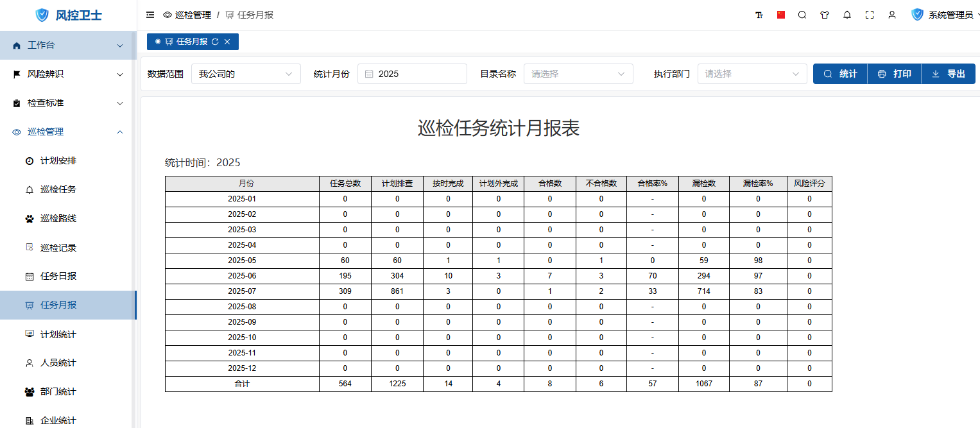
Task: Toggle fullscreen mode icon
Action: pyautogui.click(x=870, y=15)
